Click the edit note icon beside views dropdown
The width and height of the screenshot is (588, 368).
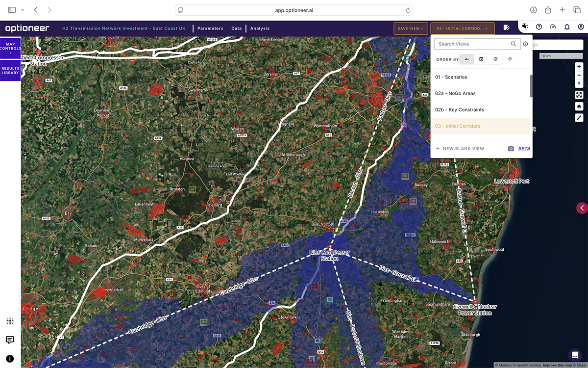pos(507,28)
